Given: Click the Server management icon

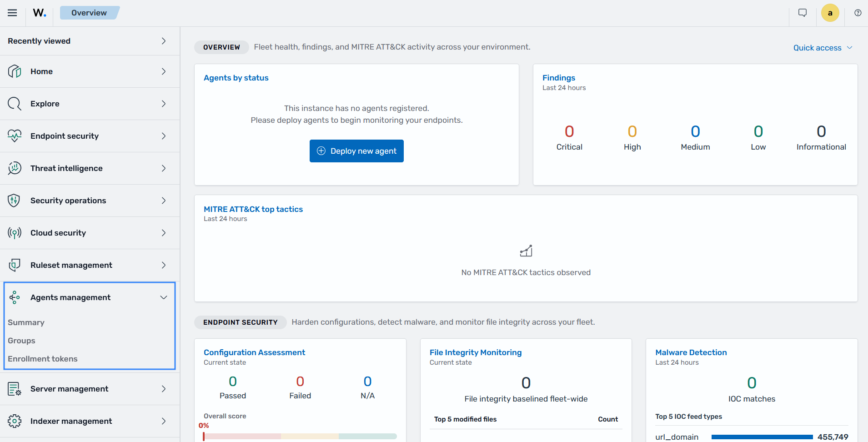Looking at the screenshot, I should (x=15, y=389).
